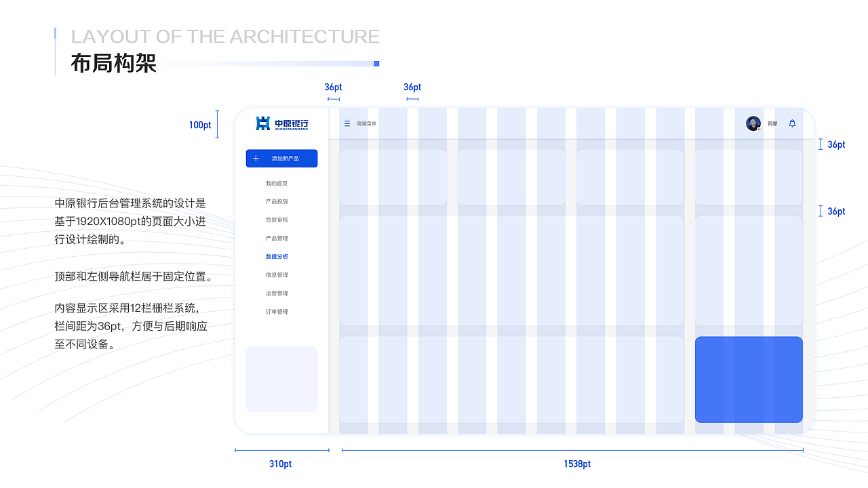Open the notification bell icon

[792, 124]
